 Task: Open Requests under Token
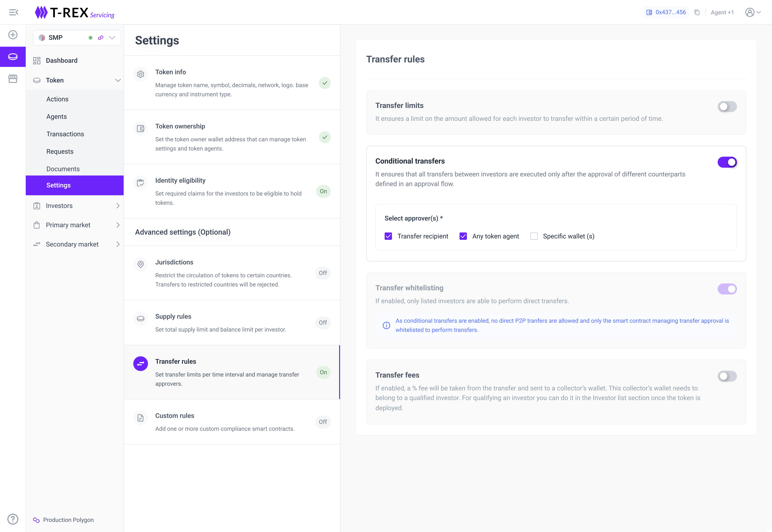pos(60,151)
